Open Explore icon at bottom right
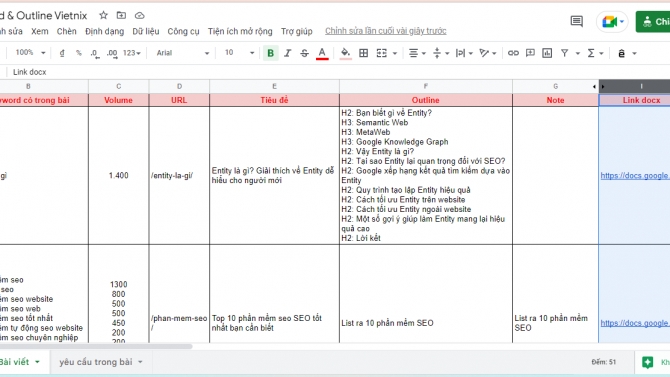Image resolution: width=670 pixels, height=377 pixels. (x=647, y=362)
